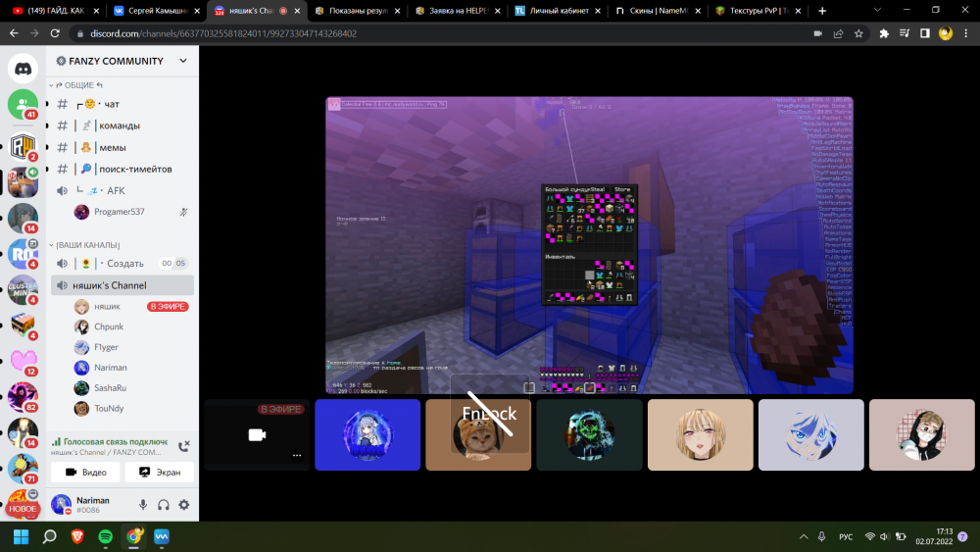Viewport: 980px width, 552px height.
Task: Open Spotify from the taskbar
Action: [x=106, y=536]
